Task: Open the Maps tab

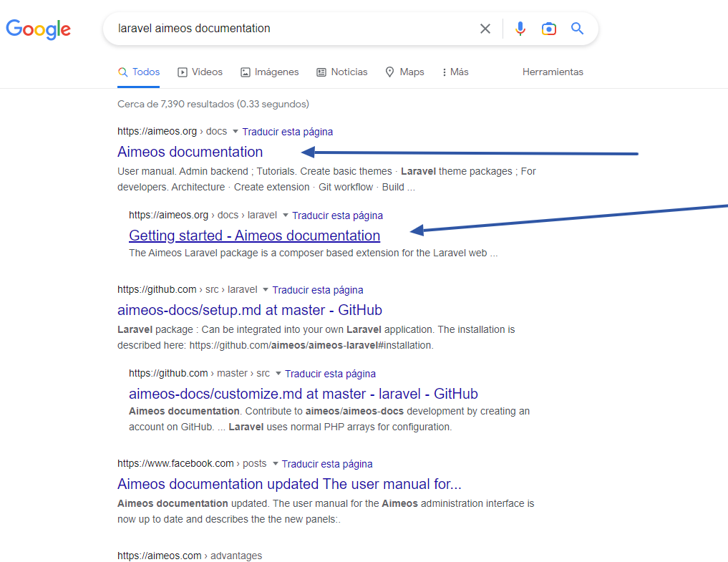Action: point(405,72)
